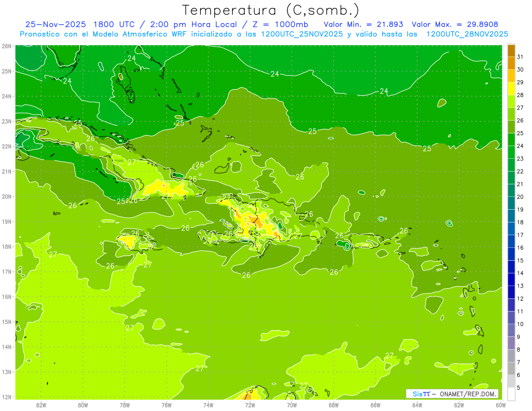Click the "72W" longitude axis label
532x411 pixels.
point(250,404)
